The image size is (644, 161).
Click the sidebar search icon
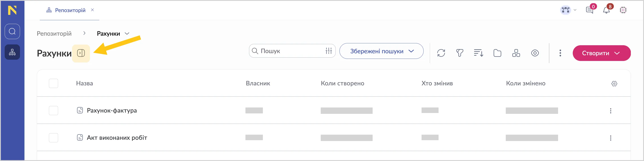click(12, 31)
